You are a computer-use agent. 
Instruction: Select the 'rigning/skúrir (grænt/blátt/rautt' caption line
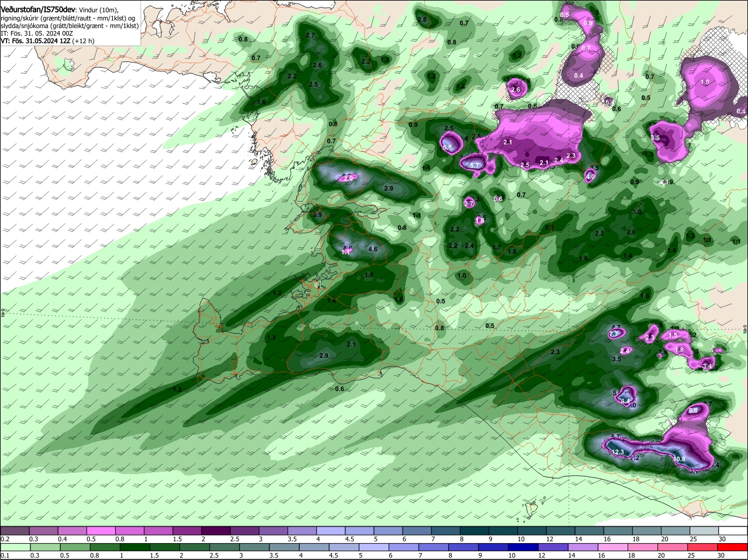pos(69,18)
